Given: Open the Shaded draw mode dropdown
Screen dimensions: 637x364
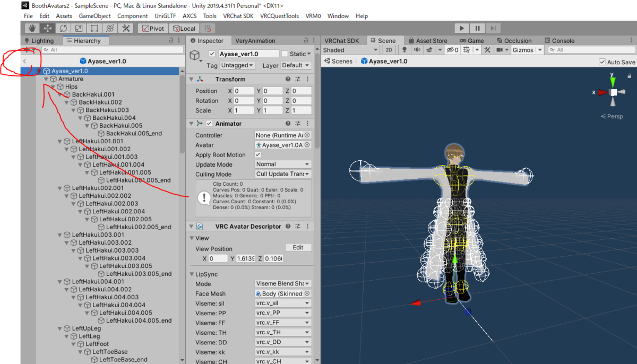Looking at the screenshot, I should point(350,50).
